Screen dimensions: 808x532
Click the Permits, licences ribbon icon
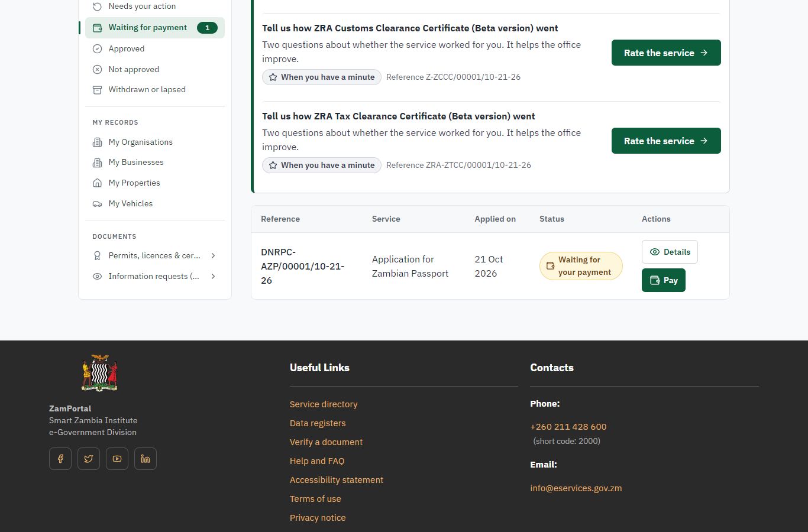click(x=98, y=256)
